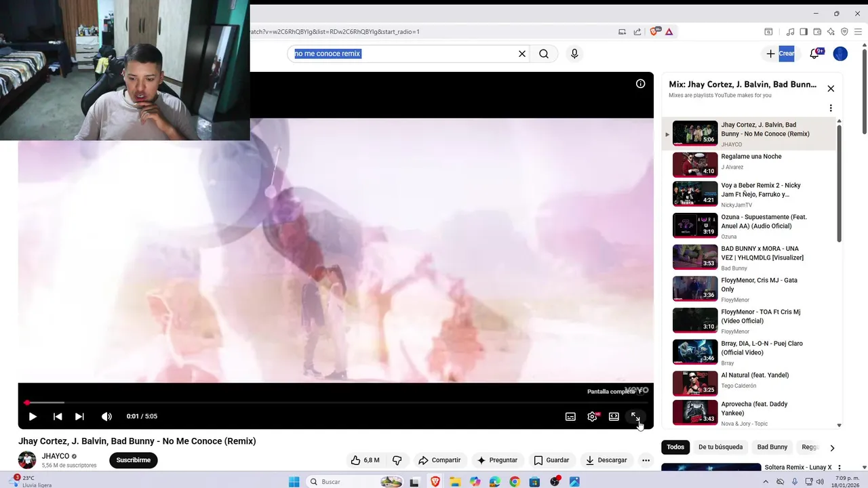Open Brave main hamburger menu
868x488 pixels.
pyautogui.click(x=858, y=31)
